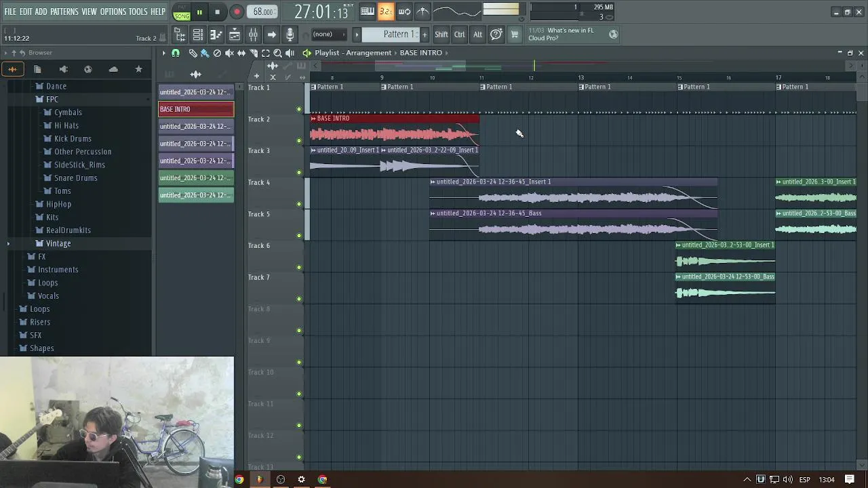
Task: Click the Ctrl modifier button
Action: 460,35
